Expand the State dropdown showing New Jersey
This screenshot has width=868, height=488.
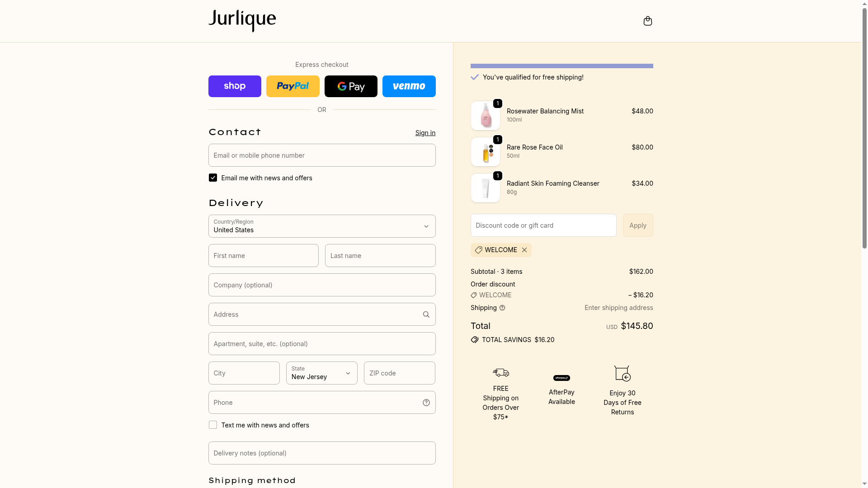[x=321, y=373]
